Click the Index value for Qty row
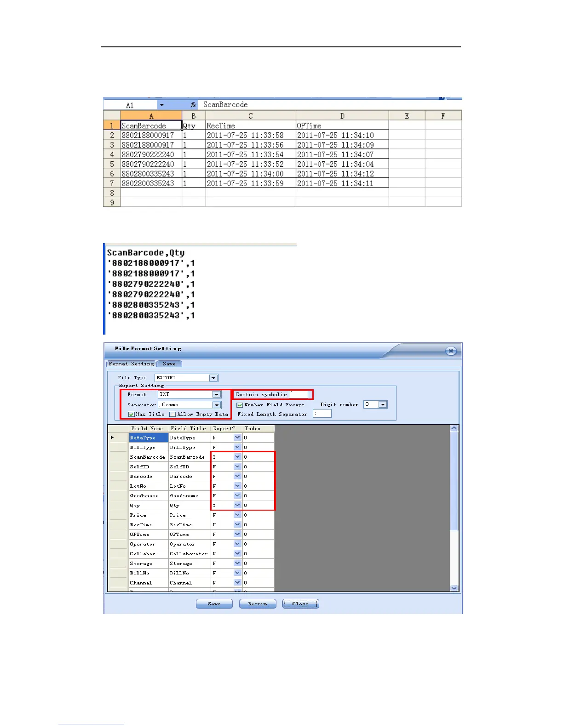This screenshot has height=728, width=563. 258,505
